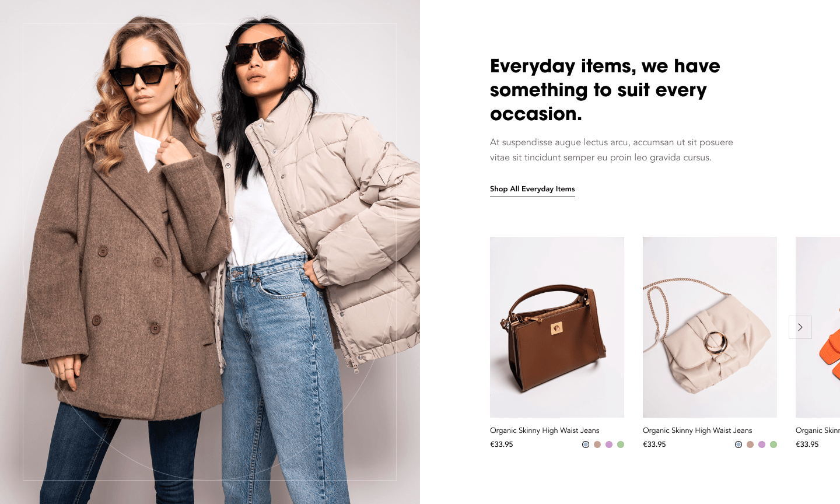The height and width of the screenshot is (504, 840).
Task: Click the €33.95 price under cream bag
Action: [x=654, y=444]
